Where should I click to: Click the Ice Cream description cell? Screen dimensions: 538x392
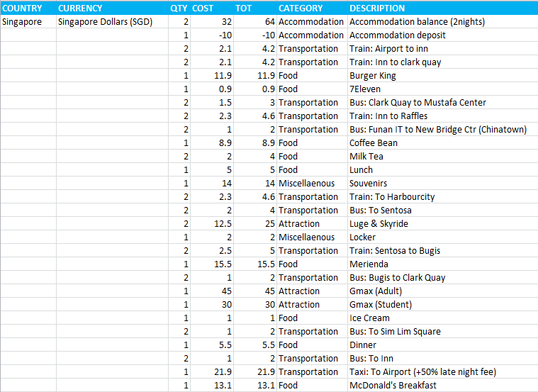(442, 318)
